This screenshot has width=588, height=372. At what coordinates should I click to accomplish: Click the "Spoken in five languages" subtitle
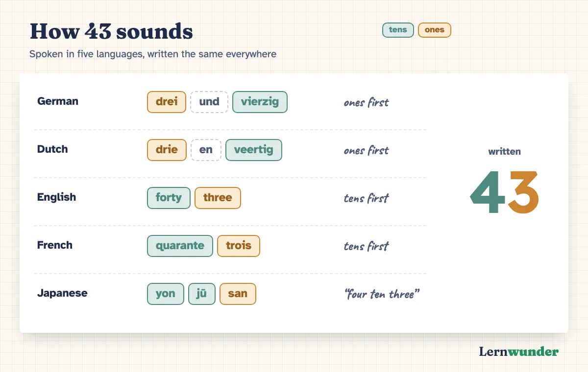point(153,54)
